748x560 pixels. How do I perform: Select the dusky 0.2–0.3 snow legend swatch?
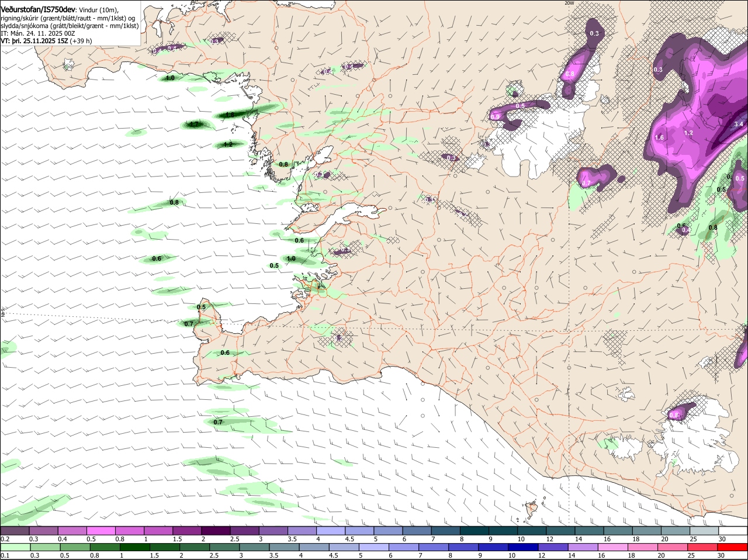pyautogui.click(x=15, y=530)
